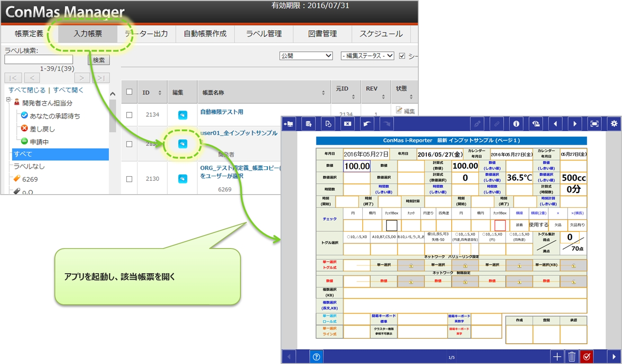The width and height of the screenshot is (622, 364).
Task: Click the red completion check icon
Action: click(x=586, y=357)
